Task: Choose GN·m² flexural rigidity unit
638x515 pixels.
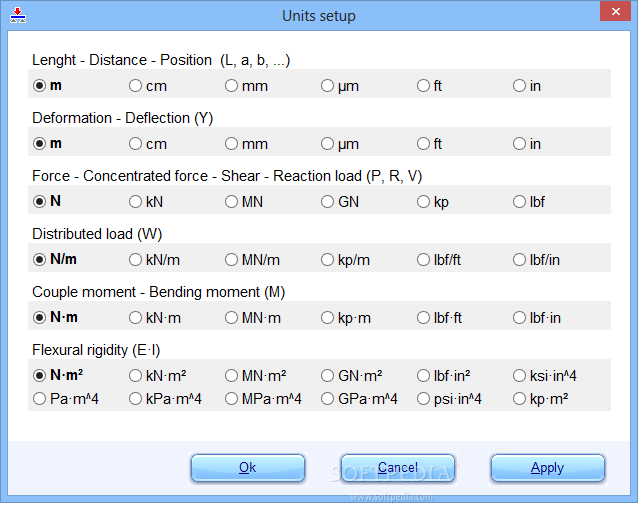Action: pyautogui.click(x=352, y=375)
